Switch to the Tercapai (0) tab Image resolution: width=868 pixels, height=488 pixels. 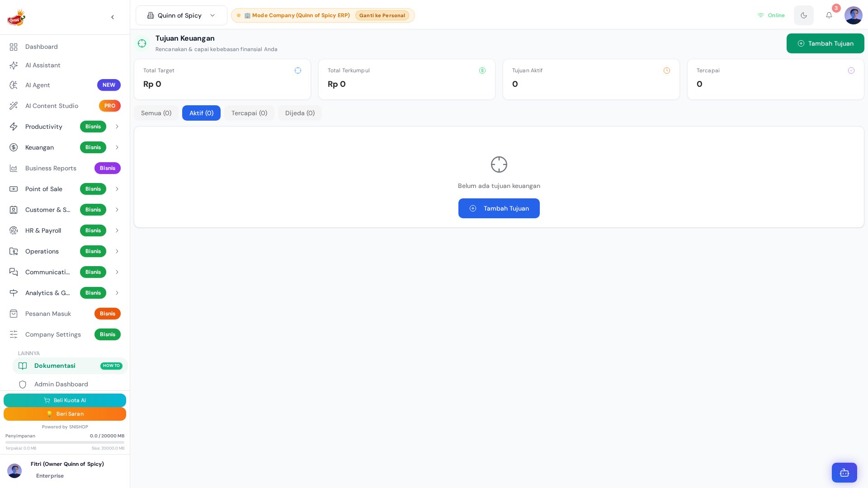click(249, 113)
